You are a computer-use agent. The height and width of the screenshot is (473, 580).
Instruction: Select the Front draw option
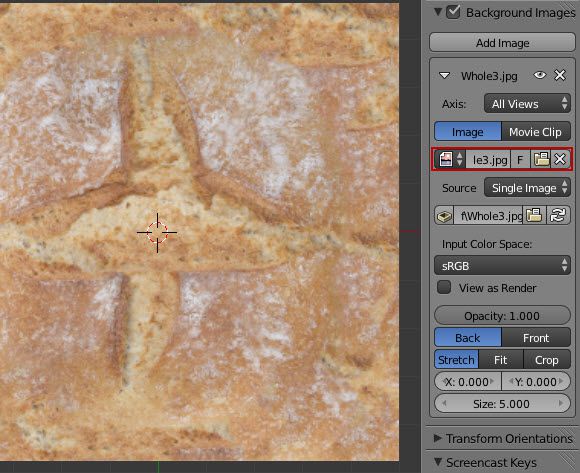536,338
